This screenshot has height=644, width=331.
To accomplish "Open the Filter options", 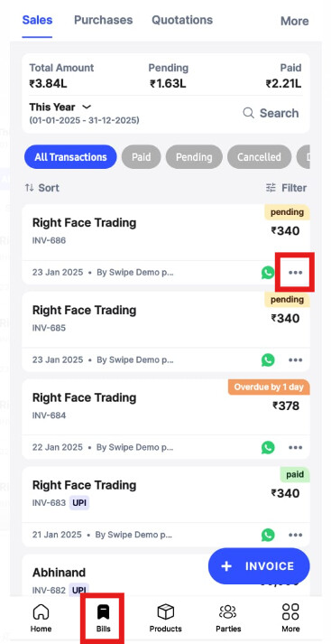I will click(x=286, y=188).
